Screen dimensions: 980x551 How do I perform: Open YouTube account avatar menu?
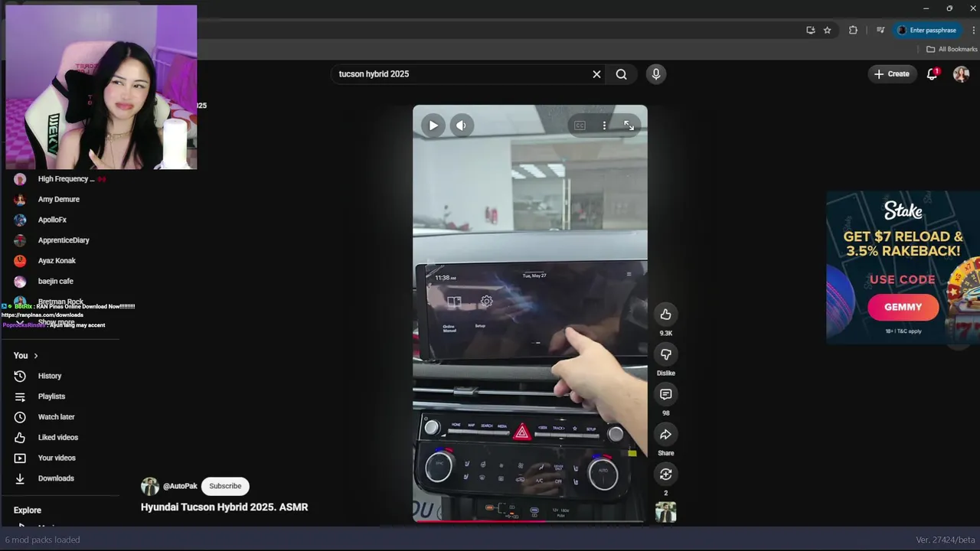[x=961, y=74]
